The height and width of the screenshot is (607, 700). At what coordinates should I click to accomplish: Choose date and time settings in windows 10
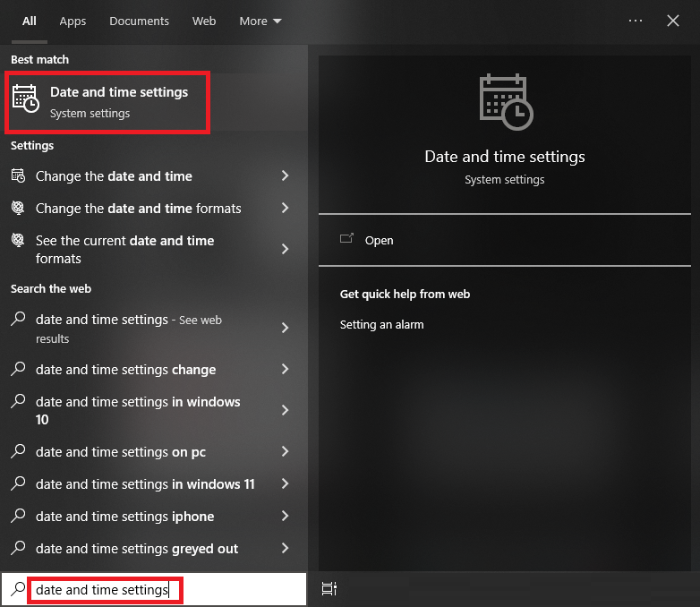[x=154, y=410]
